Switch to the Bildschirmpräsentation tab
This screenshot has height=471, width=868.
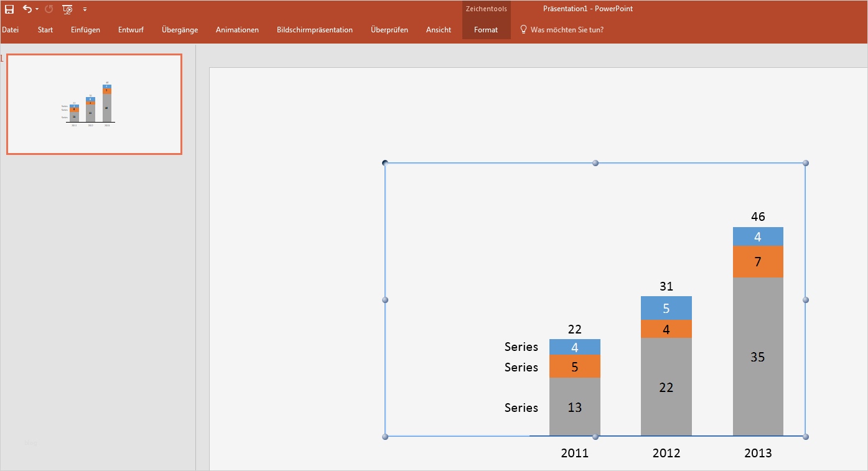[x=315, y=30]
